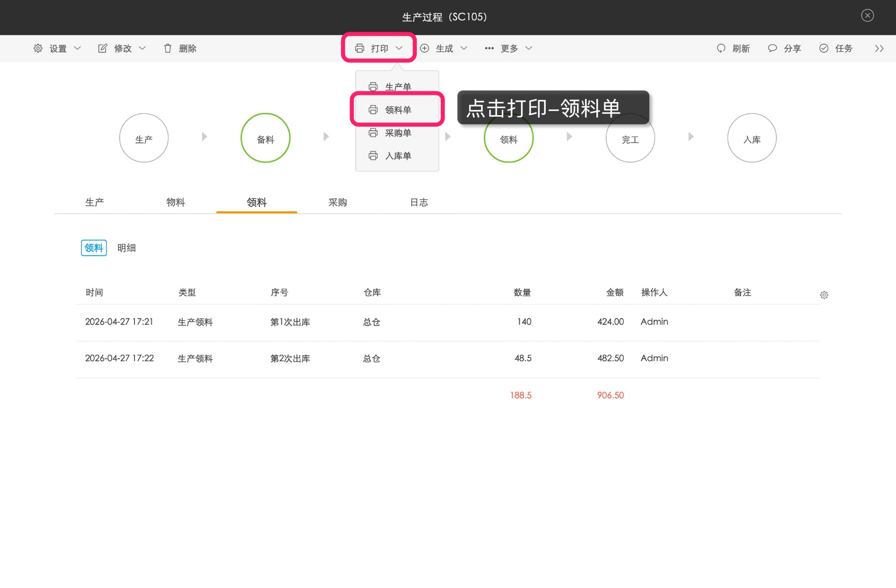Click the 分享 button label
Viewport: 896px width, 588px height.
(792, 48)
